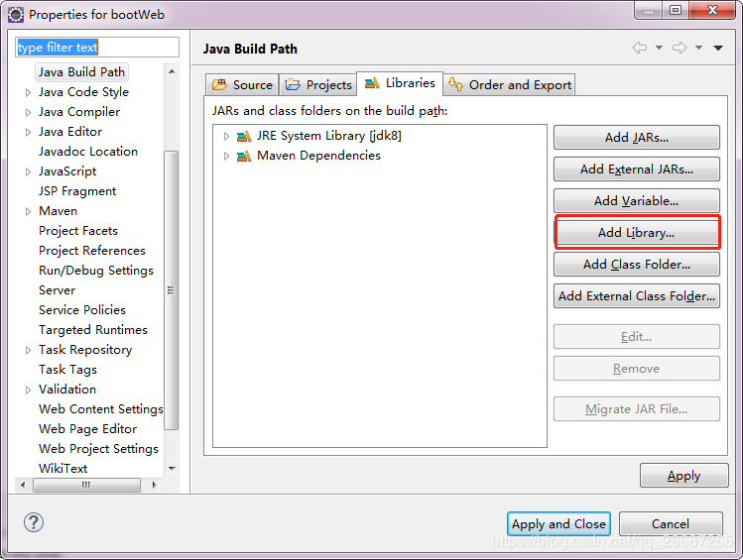The image size is (743, 560).
Task: Click the sidebar vertical scrollbar down arrow
Action: [x=172, y=467]
